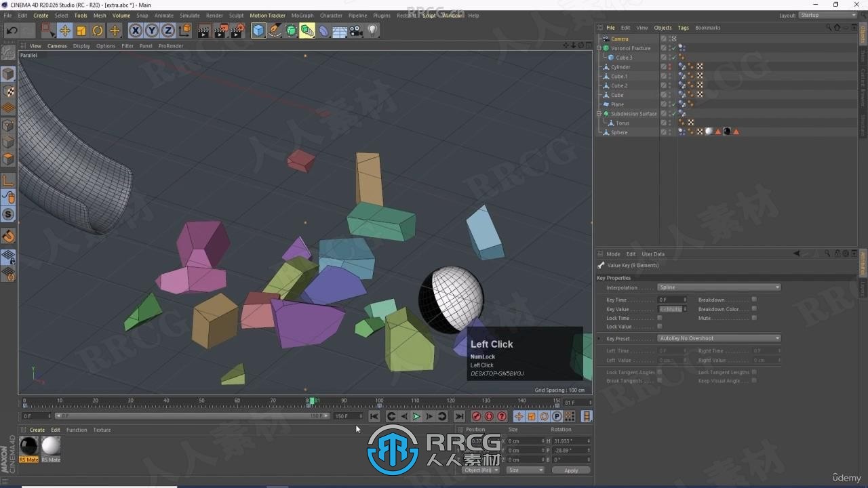This screenshot has height=488, width=868.
Task: Select the Sphere object in list
Action: tap(619, 133)
